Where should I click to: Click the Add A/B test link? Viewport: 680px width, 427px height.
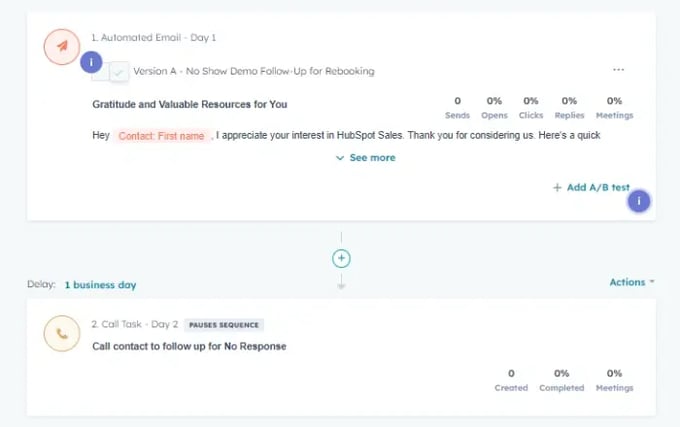tap(592, 187)
